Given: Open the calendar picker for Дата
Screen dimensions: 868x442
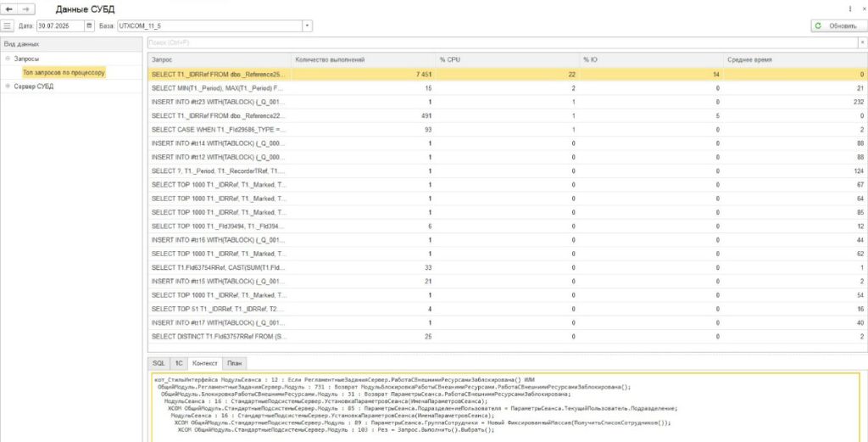Looking at the screenshot, I should click(x=89, y=26).
